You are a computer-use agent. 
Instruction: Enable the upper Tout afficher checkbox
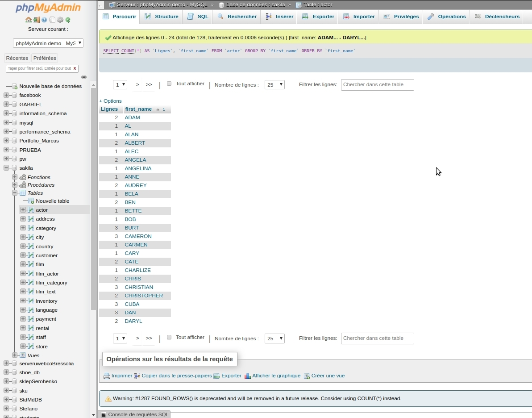(x=169, y=83)
